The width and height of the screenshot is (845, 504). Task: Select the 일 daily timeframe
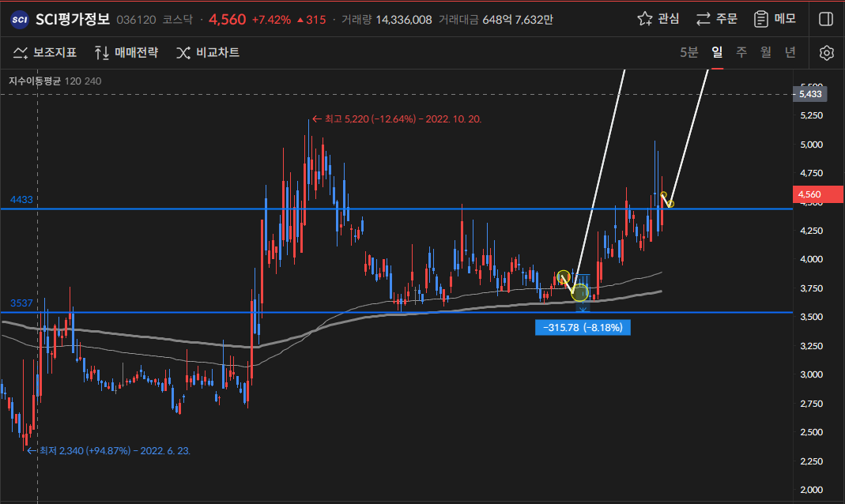pyautogui.click(x=717, y=52)
